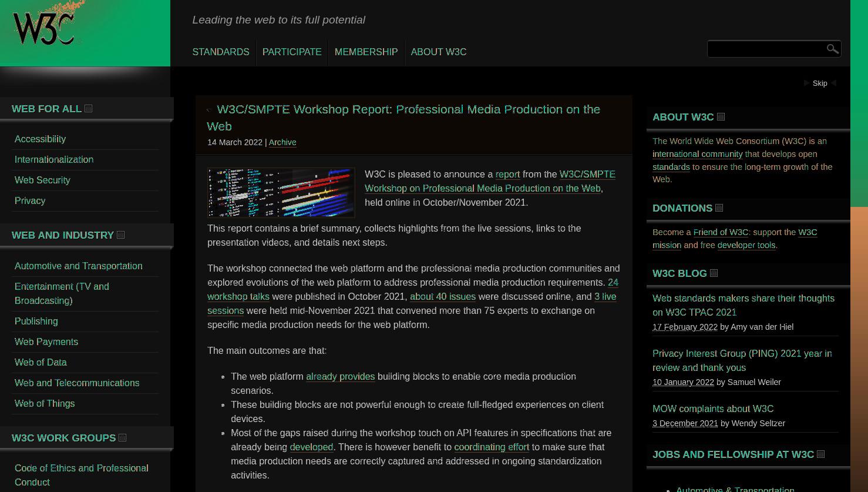Open the Publishing link

(x=36, y=322)
